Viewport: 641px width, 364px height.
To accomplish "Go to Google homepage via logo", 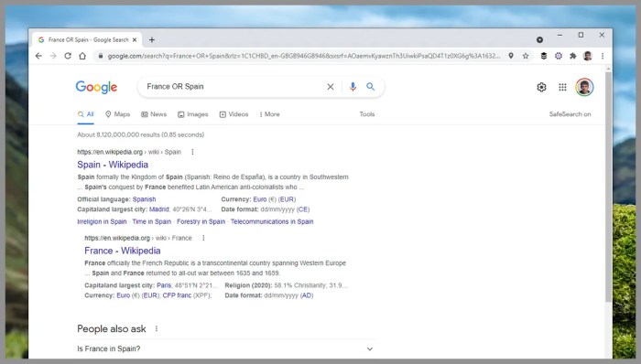I will point(96,87).
